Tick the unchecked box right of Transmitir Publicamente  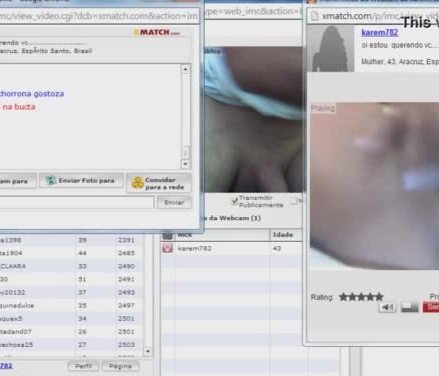[294, 201]
